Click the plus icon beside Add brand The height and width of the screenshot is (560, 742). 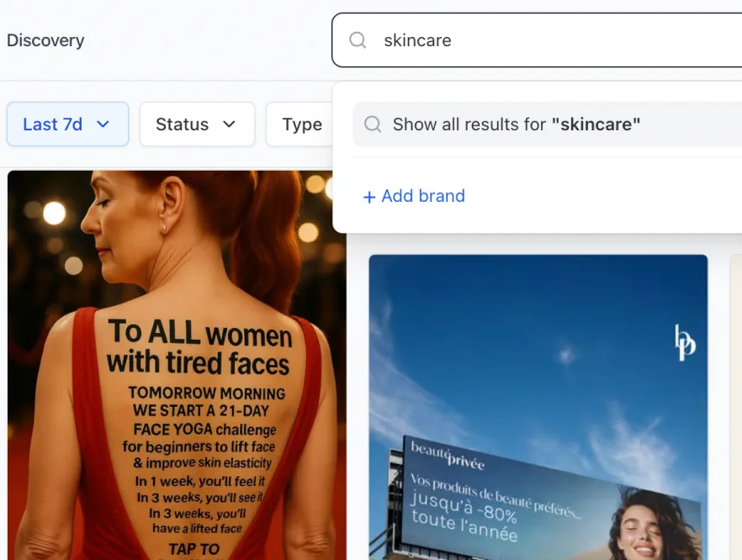(x=369, y=197)
